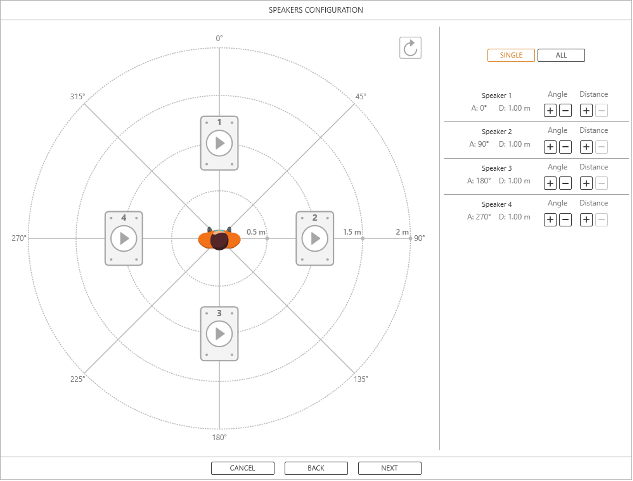Decrease Speaker 4 distance with minus
633x481 pixels.
pos(601,220)
